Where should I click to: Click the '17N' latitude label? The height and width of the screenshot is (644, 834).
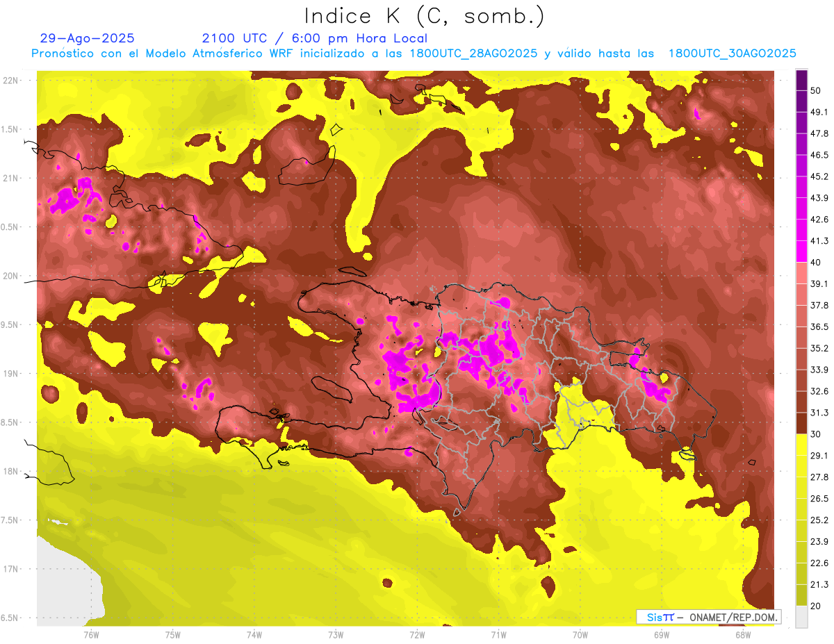tap(11, 569)
